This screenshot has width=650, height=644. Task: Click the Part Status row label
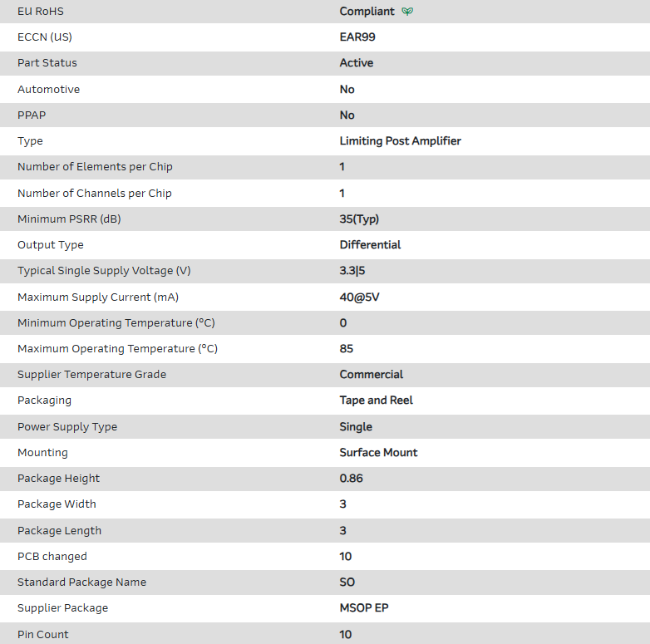coord(47,63)
